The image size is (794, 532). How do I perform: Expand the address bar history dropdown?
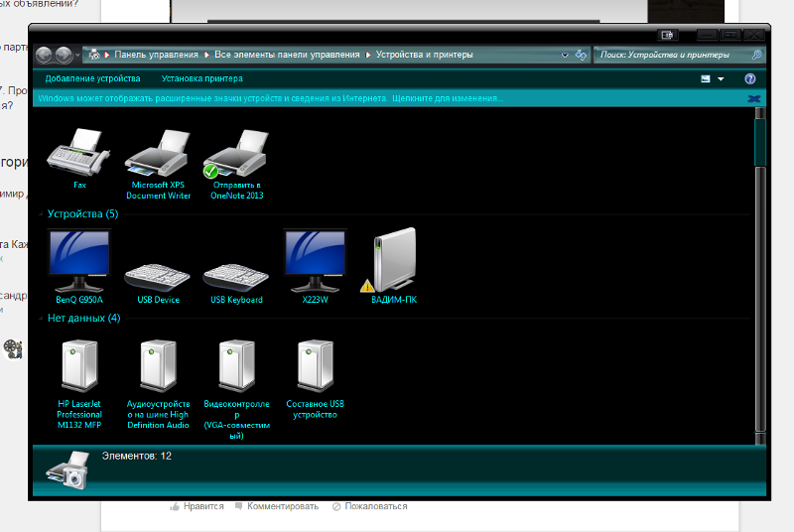click(x=566, y=55)
